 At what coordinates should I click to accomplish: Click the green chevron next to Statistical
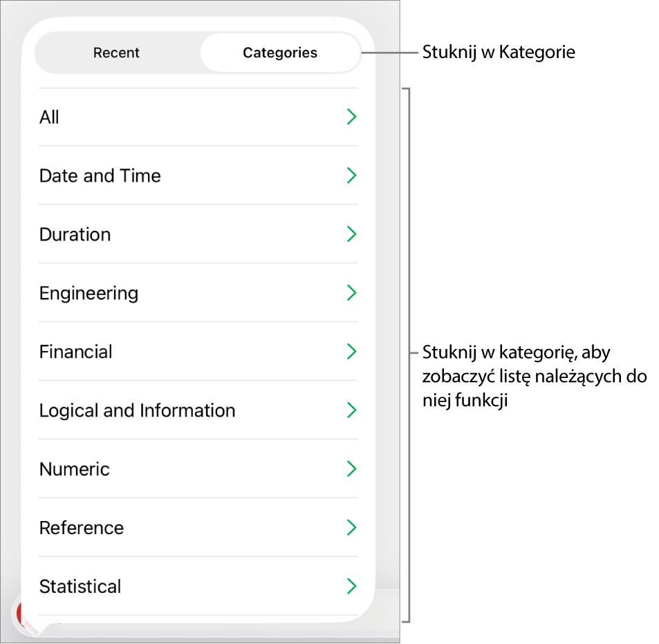(351, 587)
